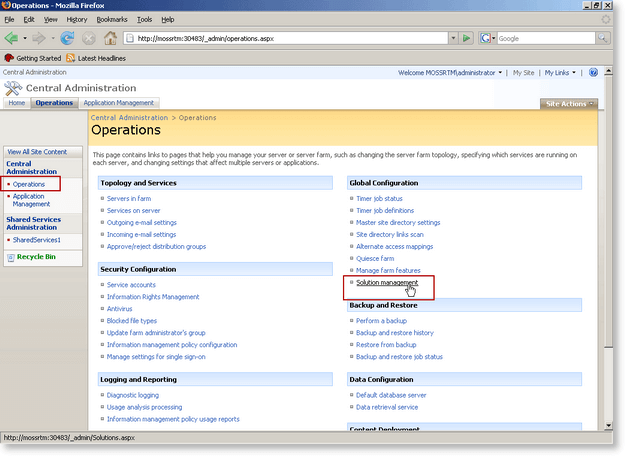Viewport: 625px width, 456px height.
Task: Click the Recycle Bin icon
Action: pyautogui.click(x=11, y=257)
